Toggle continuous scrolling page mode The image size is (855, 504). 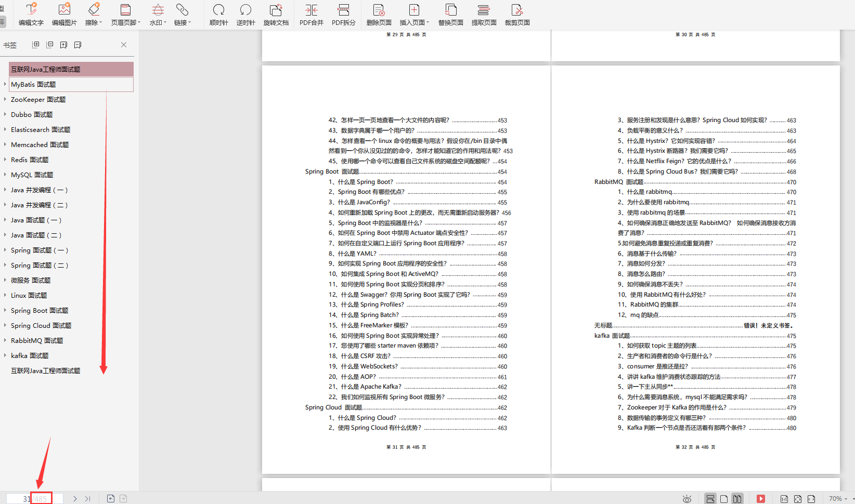pyautogui.click(x=710, y=499)
